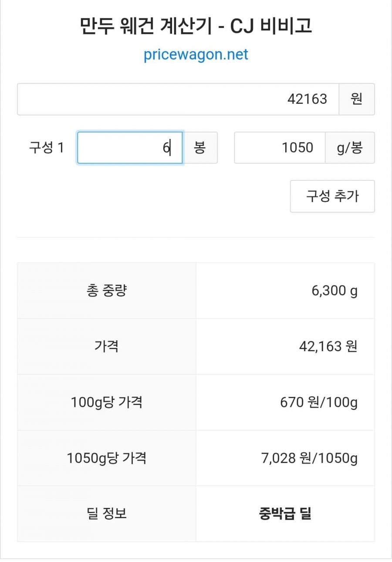Click the 봉 unit label

point(199,148)
